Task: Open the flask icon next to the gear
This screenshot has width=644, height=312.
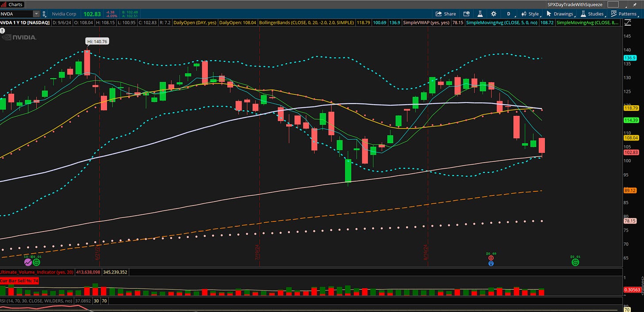Action: (x=479, y=14)
